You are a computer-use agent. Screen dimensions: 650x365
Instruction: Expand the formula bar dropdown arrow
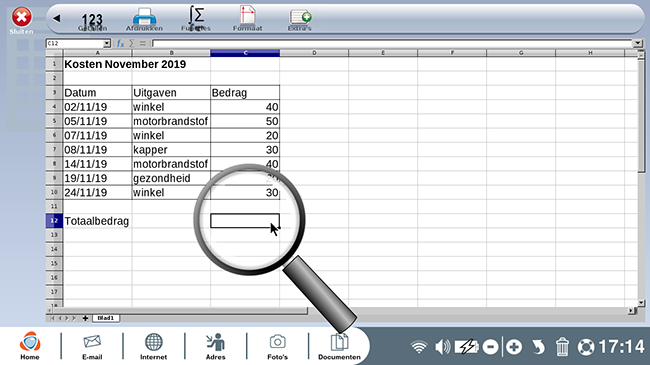638,43
